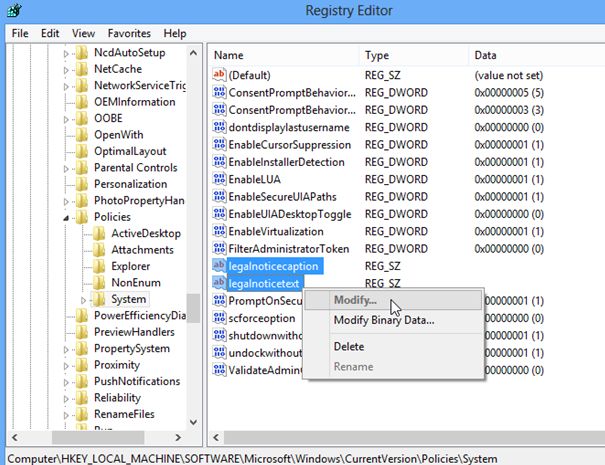Click the System folder icon
Image resolution: width=605 pixels, height=465 pixels.
tap(99, 299)
